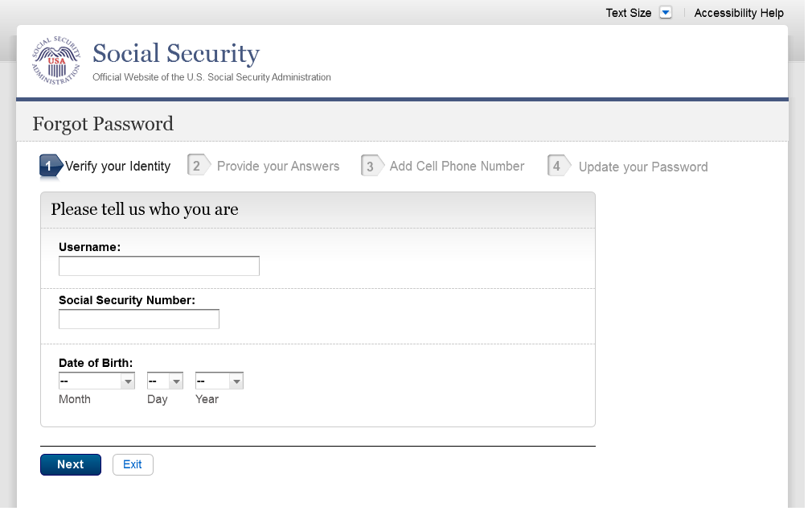This screenshot has width=812, height=515.
Task: Click the Social Security Administration seal logo
Action: [x=56, y=60]
